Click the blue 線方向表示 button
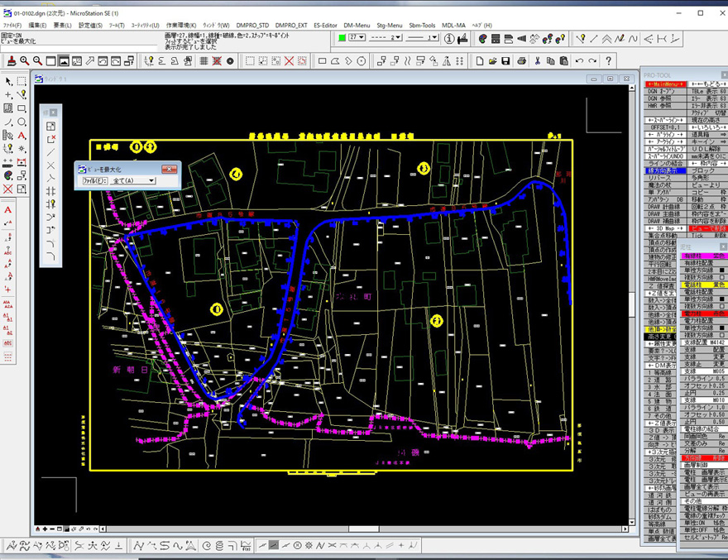Viewport: 728px width, 560px height. coord(663,170)
